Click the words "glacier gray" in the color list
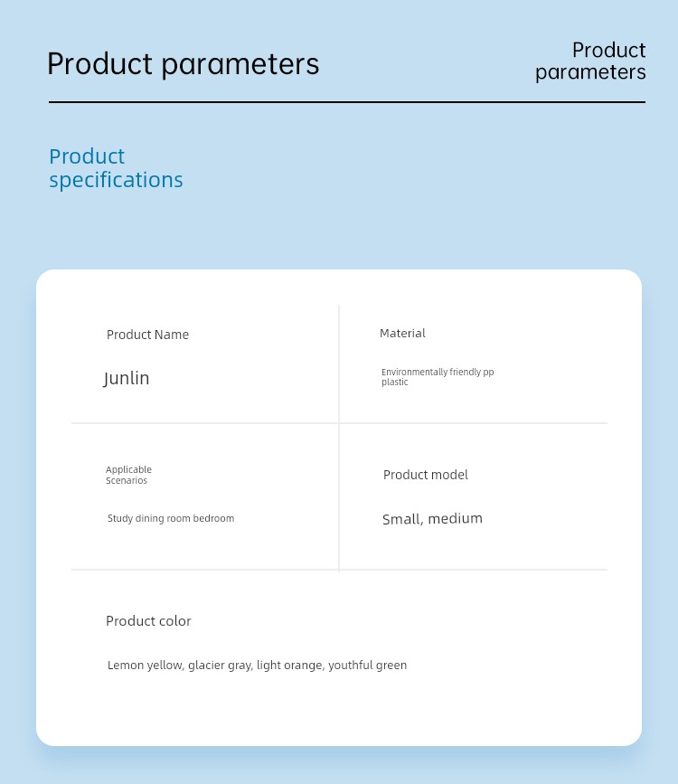The width and height of the screenshot is (678, 784). pyautogui.click(x=220, y=666)
